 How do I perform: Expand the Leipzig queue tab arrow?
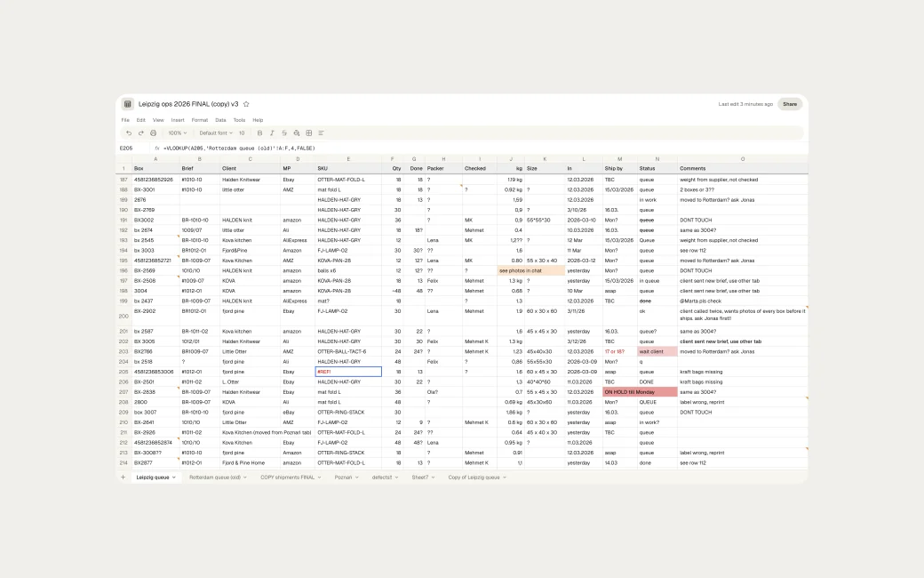tap(174, 478)
